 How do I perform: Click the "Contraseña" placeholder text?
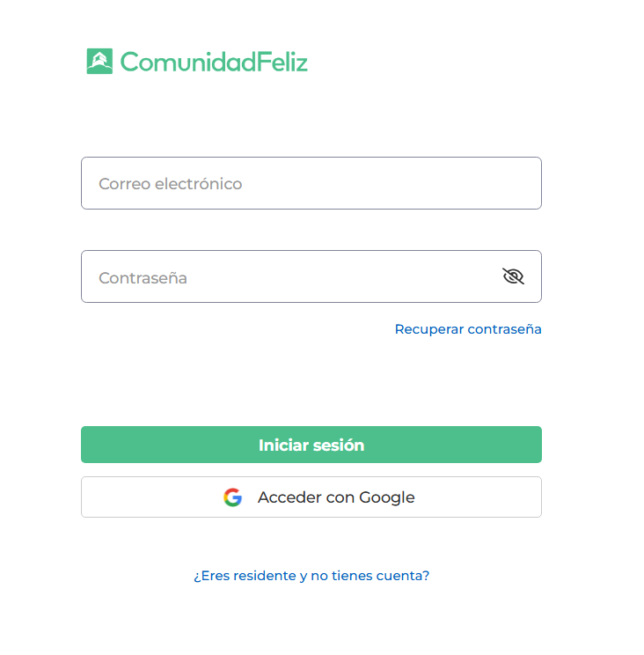143,278
